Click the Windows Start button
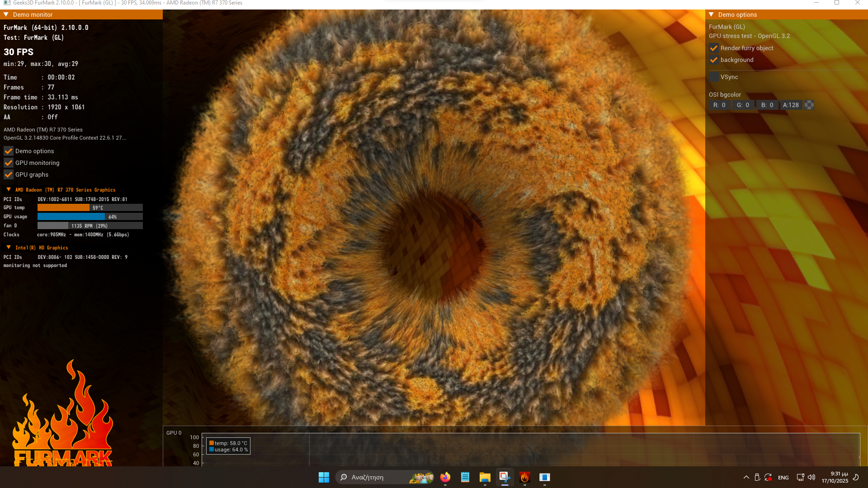The height and width of the screenshot is (488, 868). 324,477
